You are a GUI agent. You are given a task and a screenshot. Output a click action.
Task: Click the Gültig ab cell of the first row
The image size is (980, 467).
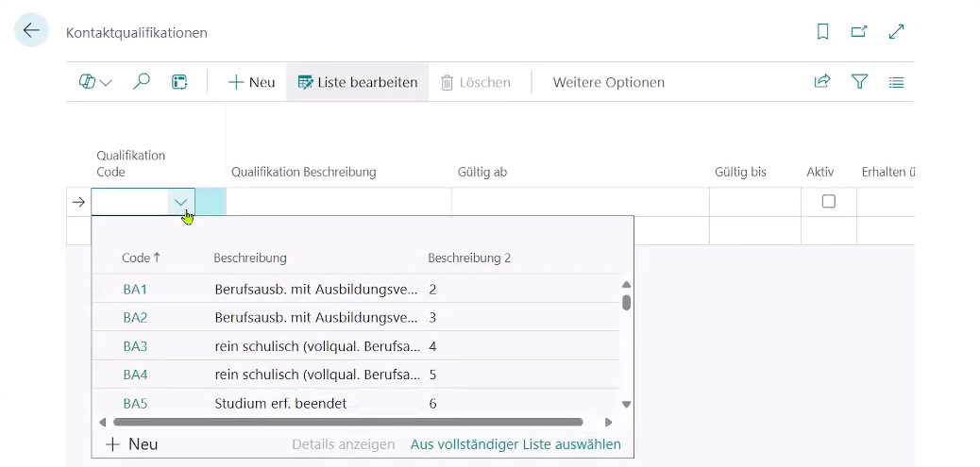click(x=580, y=202)
